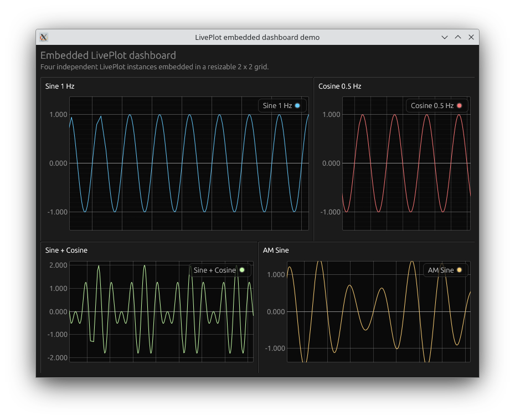This screenshot has height=420, width=515.
Task: Select the 'Sine 1 Hz' panel title
Action: coord(60,86)
